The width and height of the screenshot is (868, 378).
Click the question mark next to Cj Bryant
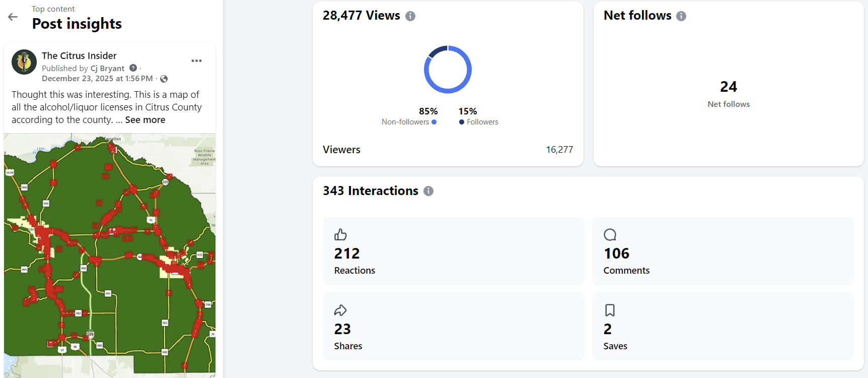coord(133,68)
